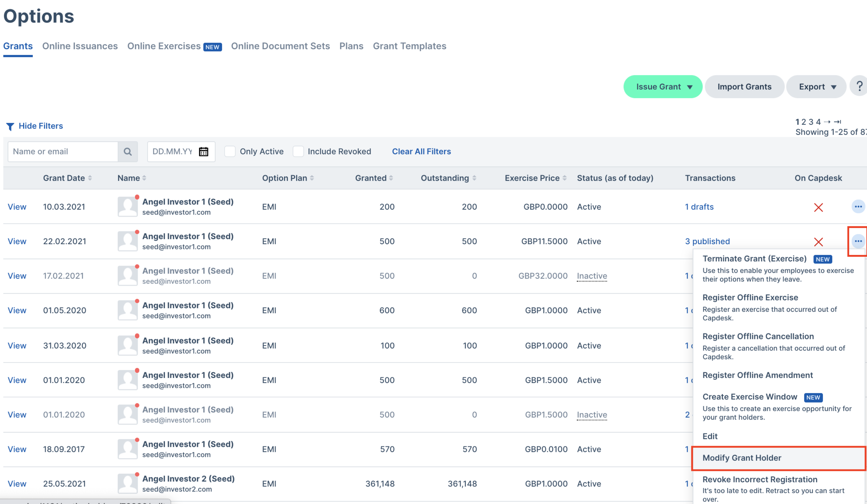867x504 pixels.
Task: Open the 1 drafts transactions link
Action: [x=699, y=207]
